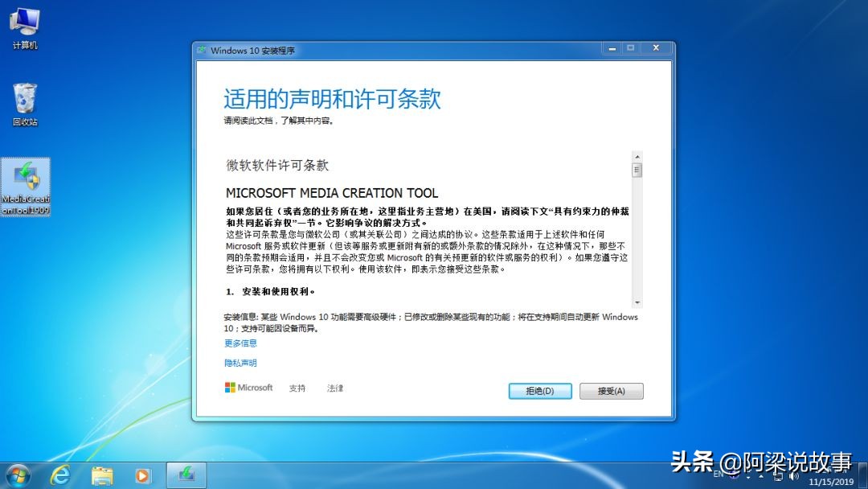The image size is (868, 489).
Task: Switch to Windows 10 安装程序 via taskbar button
Action: [186, 475]
